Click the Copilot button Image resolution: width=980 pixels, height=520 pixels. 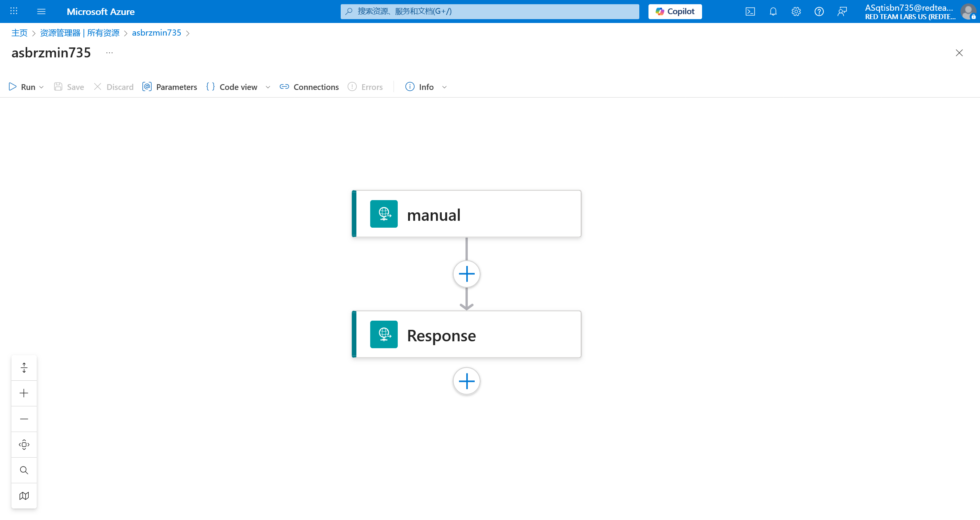click(x=675, y=11)
